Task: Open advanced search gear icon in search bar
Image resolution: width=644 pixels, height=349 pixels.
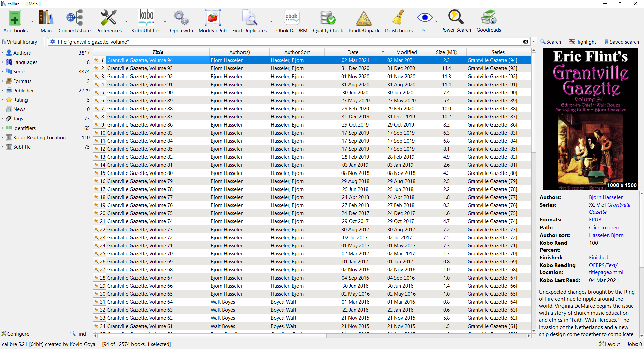Action: [53, 42]
